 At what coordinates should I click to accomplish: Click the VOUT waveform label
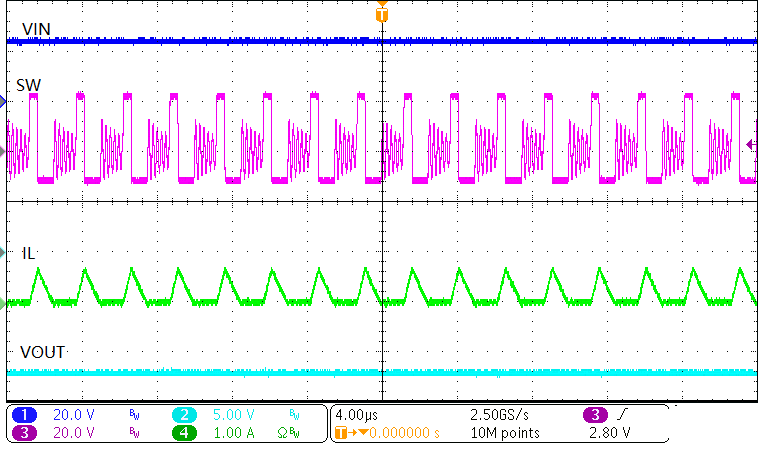(42, 352)
